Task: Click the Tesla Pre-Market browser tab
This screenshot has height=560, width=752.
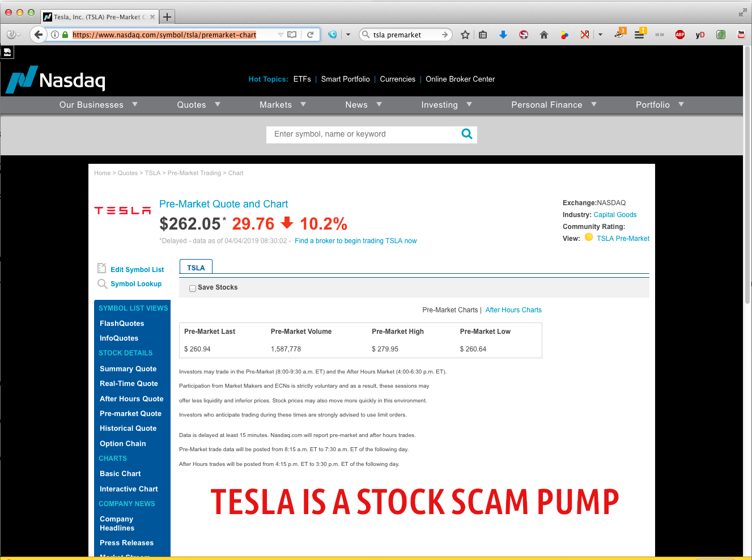Action: coord(99,17)
